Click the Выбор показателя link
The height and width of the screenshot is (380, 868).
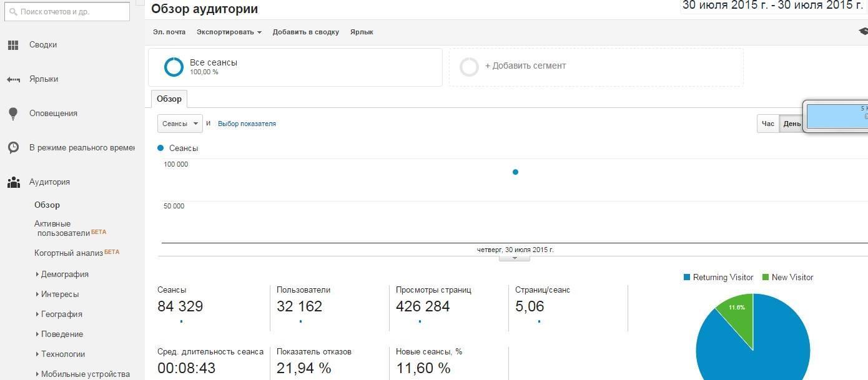[x=247, y=124]
